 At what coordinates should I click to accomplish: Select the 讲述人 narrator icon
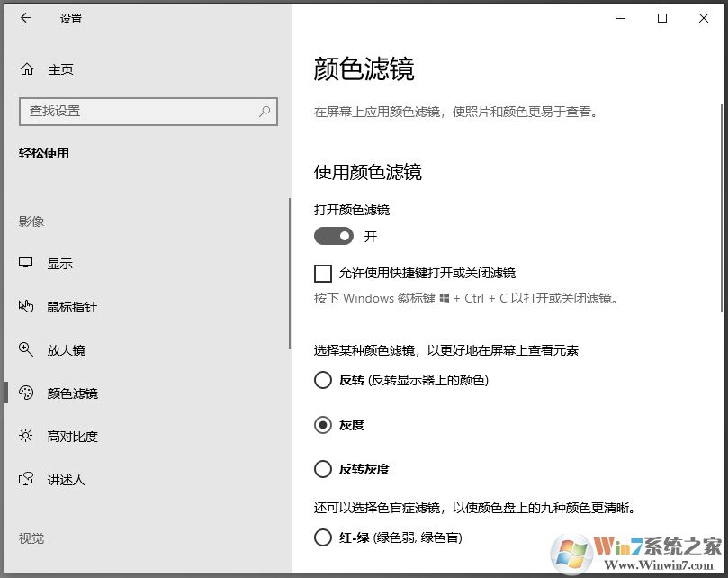27,479
